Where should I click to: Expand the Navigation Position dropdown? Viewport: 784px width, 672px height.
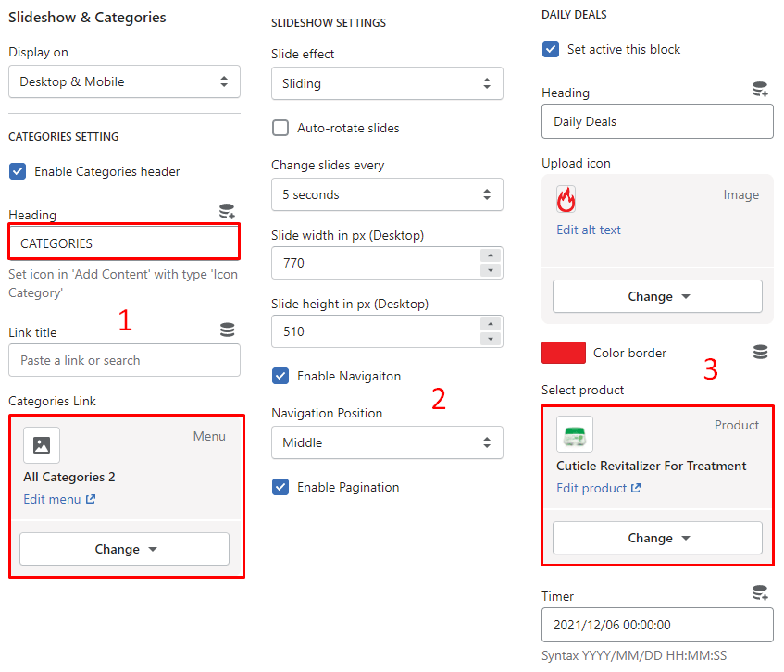387,442
